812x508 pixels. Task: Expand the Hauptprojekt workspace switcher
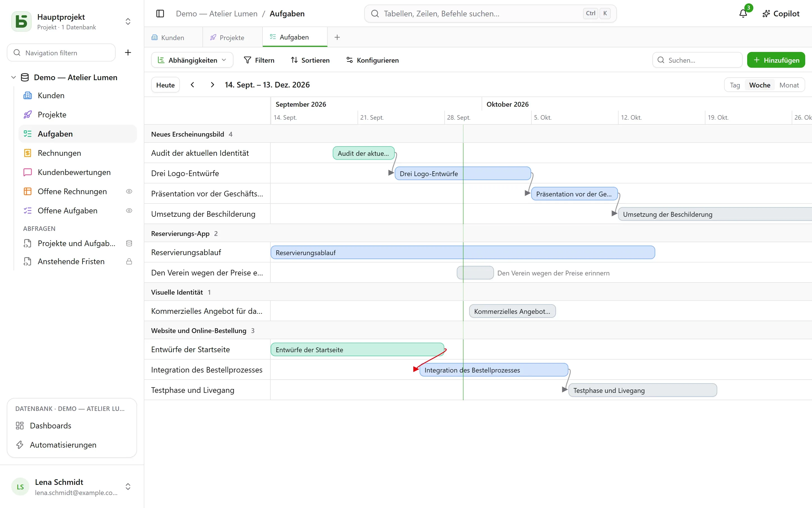click(128, 21)
